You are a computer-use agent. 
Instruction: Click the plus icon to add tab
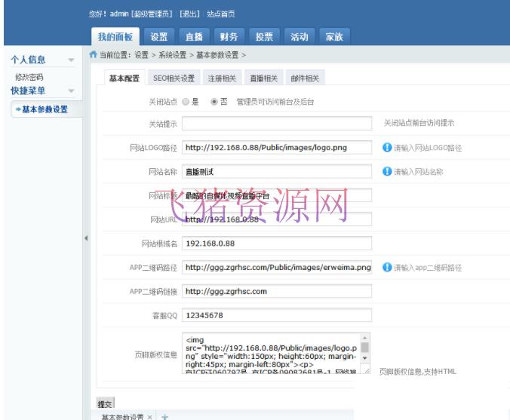[164, 416]
